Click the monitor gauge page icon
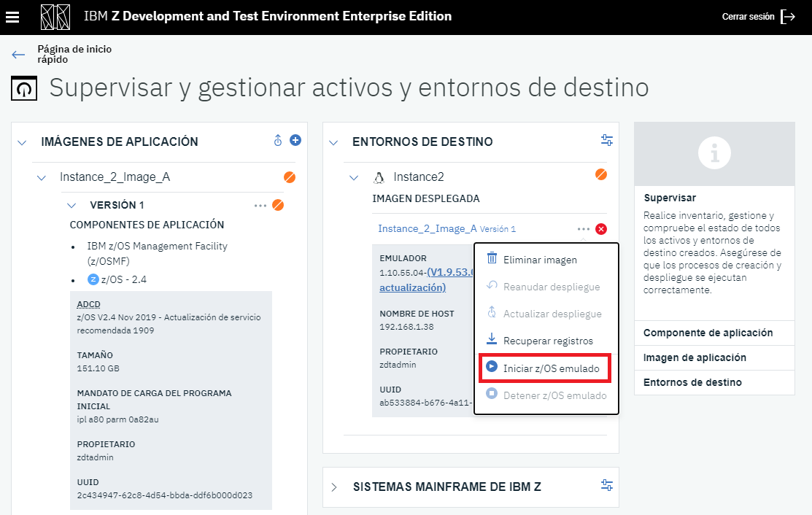This screenshot has width=812, height=515. (24, 88)
